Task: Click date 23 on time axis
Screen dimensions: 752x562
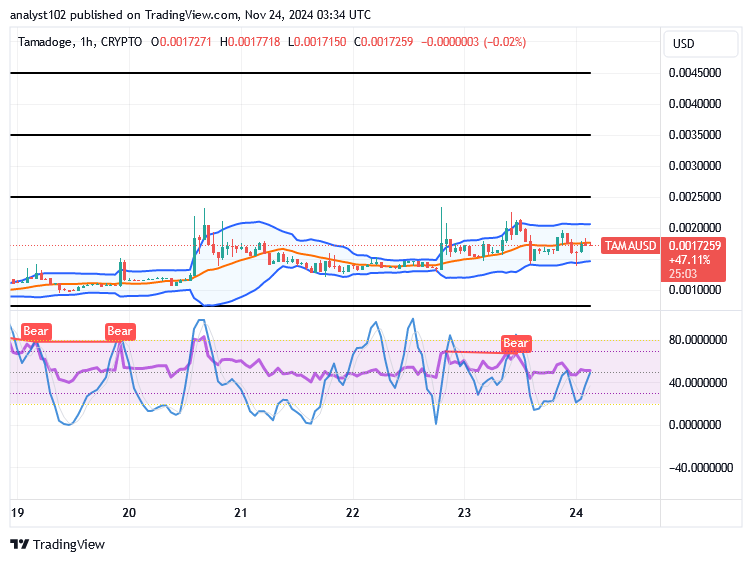Action: pos(464,513)
